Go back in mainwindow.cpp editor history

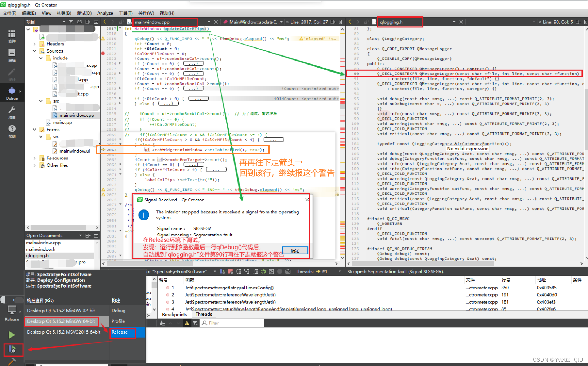pyautogui.click(x=105, y=22)
